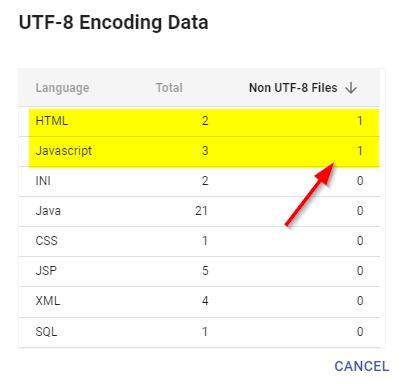Select the Java row
Image resolution: width=401 pixels, height=384 pixels.
(x=199, y=211)
